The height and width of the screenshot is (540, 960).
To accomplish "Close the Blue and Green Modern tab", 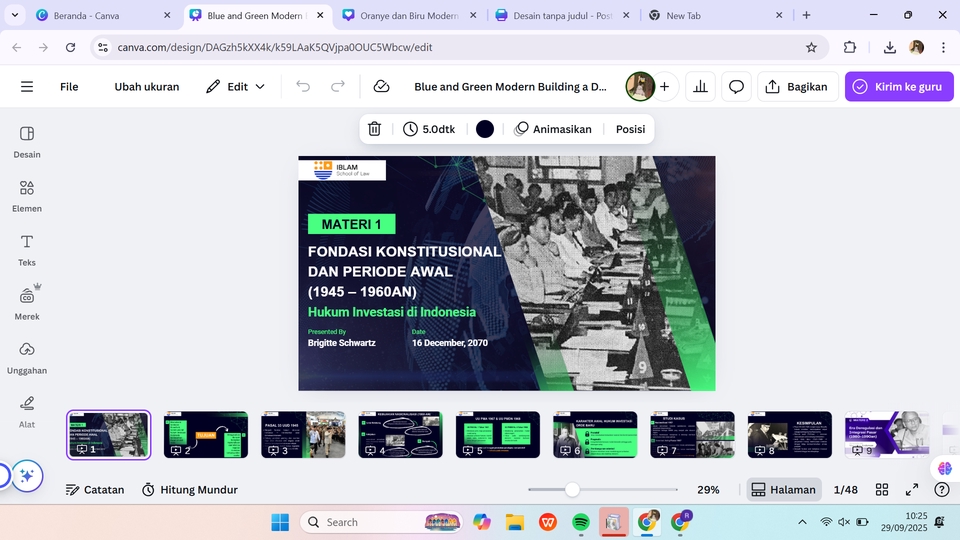I will click(x=320, y=15).
